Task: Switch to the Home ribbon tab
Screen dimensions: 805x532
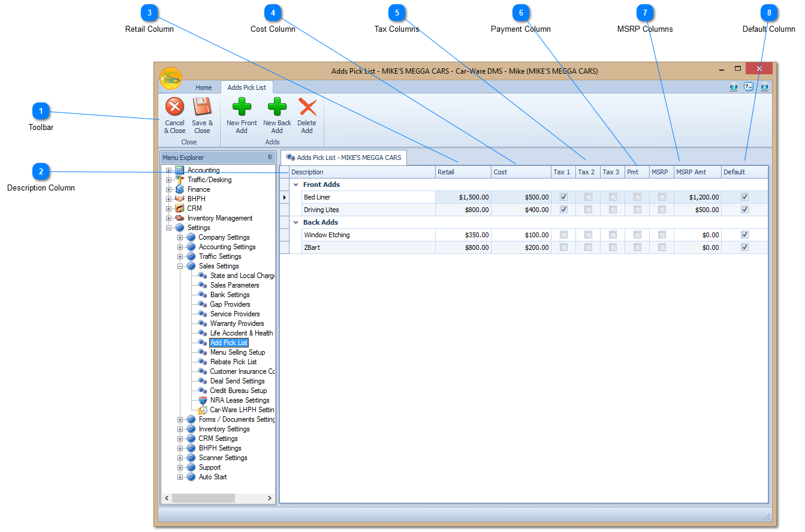Action: pos(204,87)
